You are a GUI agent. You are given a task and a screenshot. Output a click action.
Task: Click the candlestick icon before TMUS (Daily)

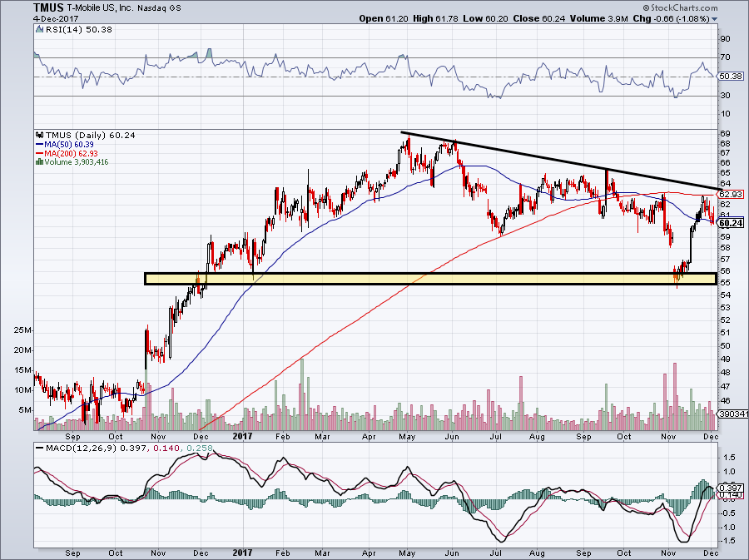point(39,135)
